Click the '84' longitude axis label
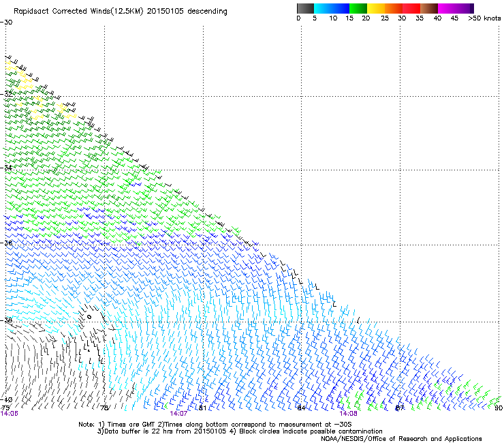The width and height of the screenshot is (504, 443). click(301, 408)
